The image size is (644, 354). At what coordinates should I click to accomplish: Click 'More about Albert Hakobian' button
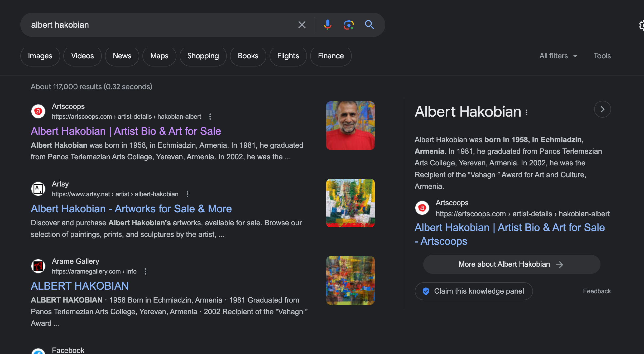point(512,264)
